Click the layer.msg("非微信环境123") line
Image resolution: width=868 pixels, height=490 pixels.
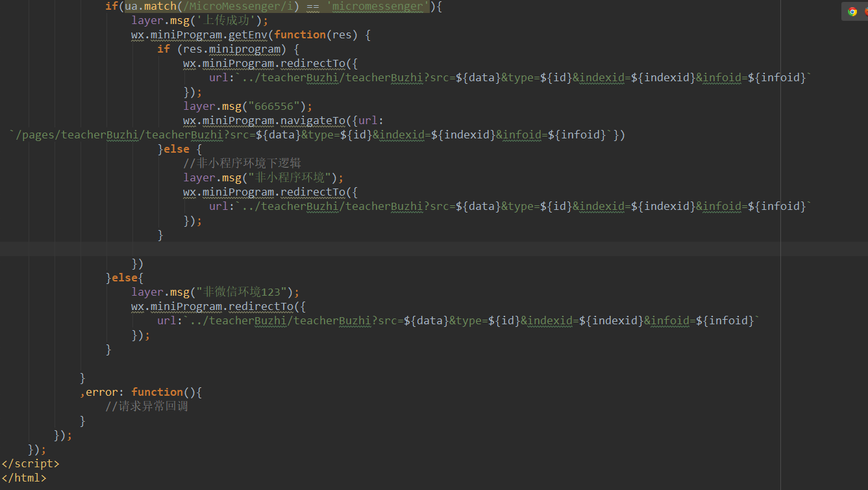[216, 292]
